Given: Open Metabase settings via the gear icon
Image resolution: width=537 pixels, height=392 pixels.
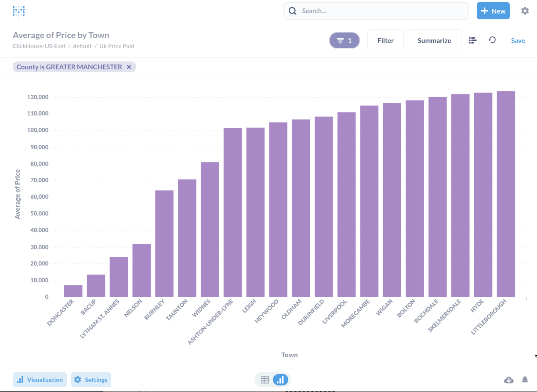Looking at the screenshot, I should tap(525, 11).
